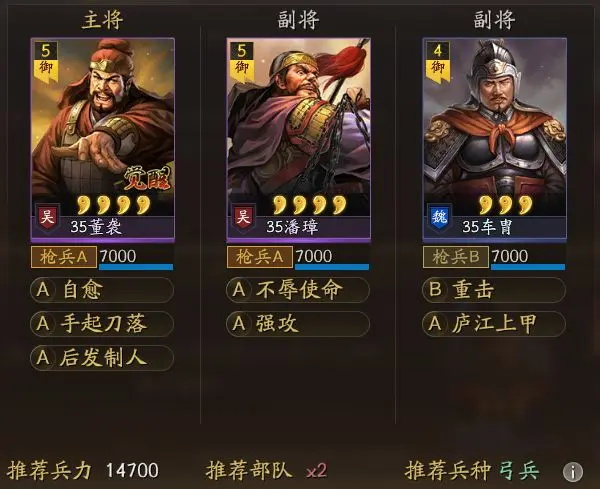This screenshot has height=489, width=600.
Task: Click the 4 御 banner on 车胄's card
Action: tap(438, 62)
